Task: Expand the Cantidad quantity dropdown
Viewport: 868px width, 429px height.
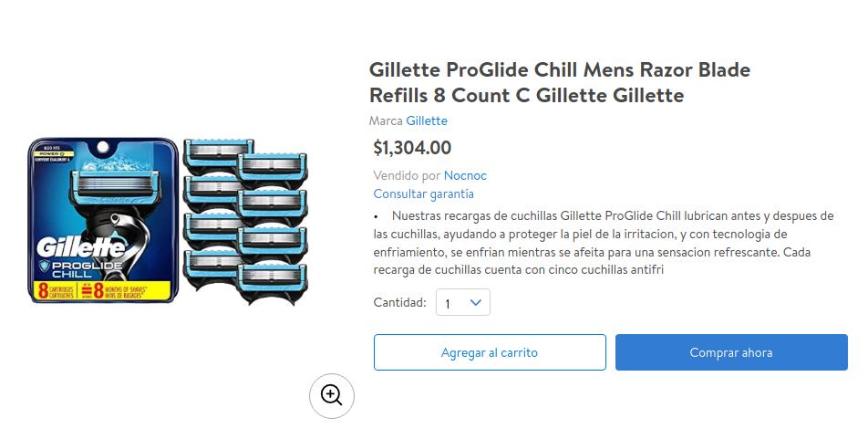Action: (463, 303)
